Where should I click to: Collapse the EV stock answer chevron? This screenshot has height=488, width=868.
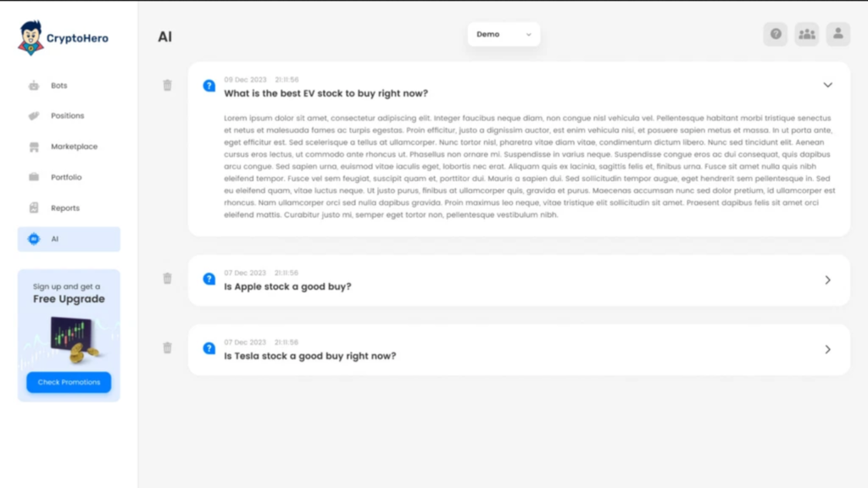coord(827,86)
